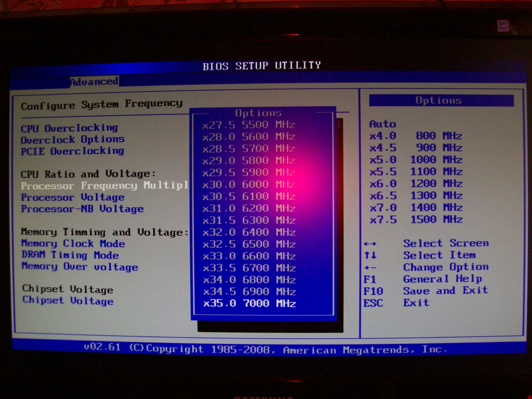Choose highlighted x35.0 7000 MHz option
Screen dimensions: 532x399
[x=249, y=303]
